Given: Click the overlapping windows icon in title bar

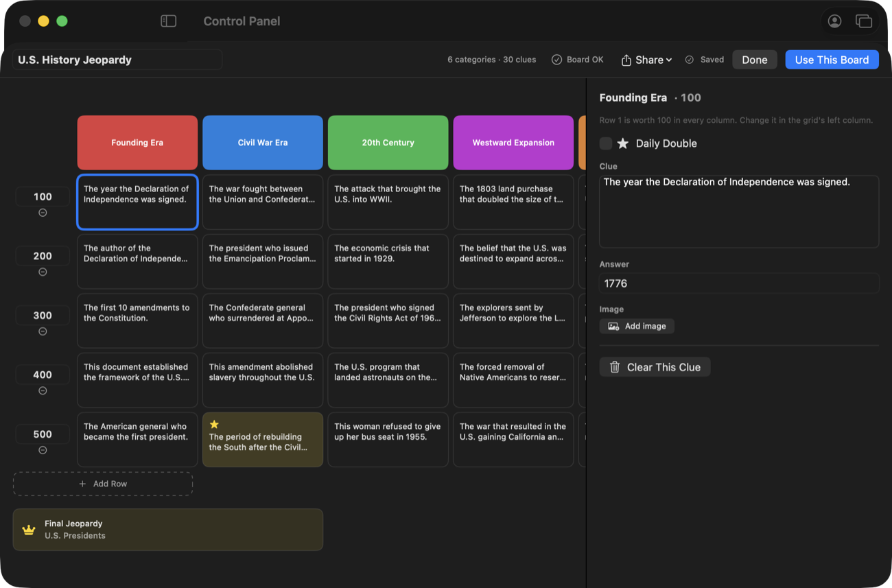Looking at the screenshot, I should click(863, 21).
